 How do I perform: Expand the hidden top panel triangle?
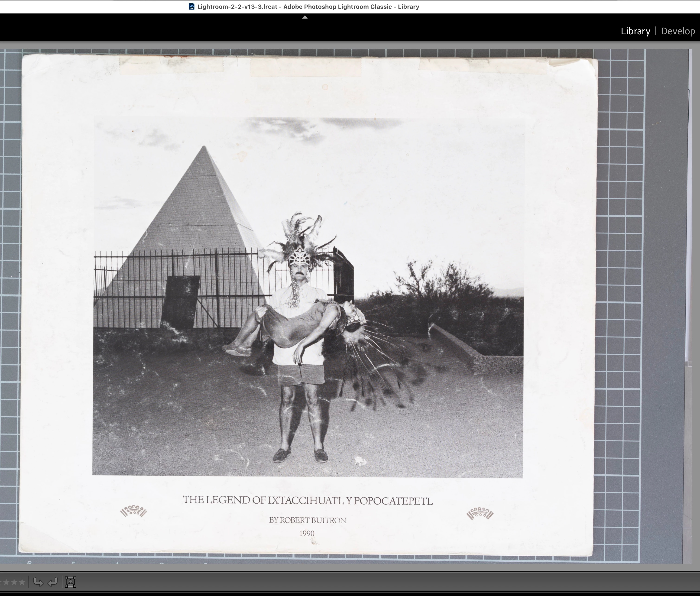click(304, 17)
